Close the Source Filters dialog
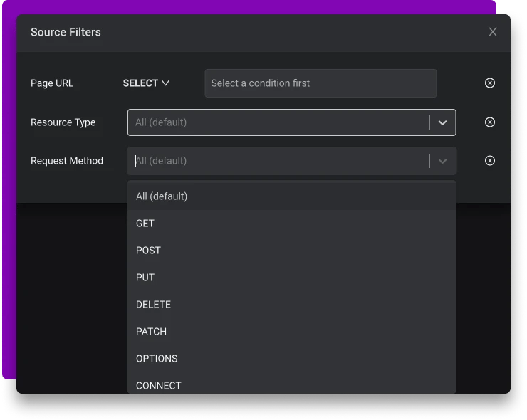 coord(493,32)
